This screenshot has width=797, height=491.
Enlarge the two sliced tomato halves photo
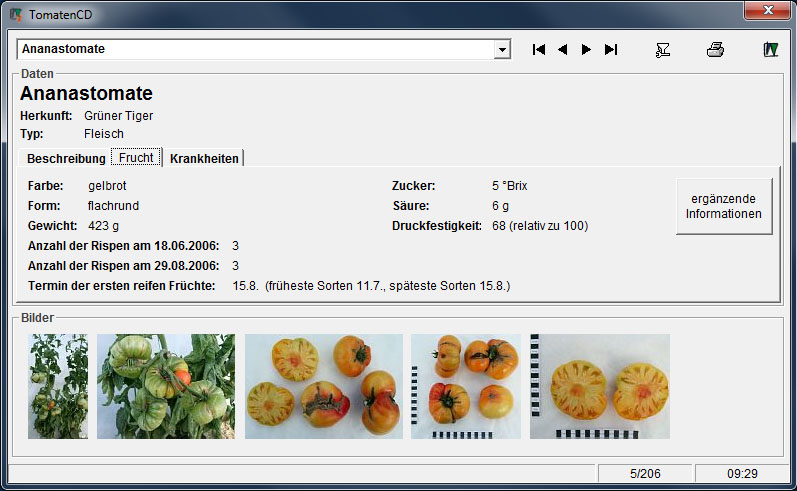pos(599,386)
